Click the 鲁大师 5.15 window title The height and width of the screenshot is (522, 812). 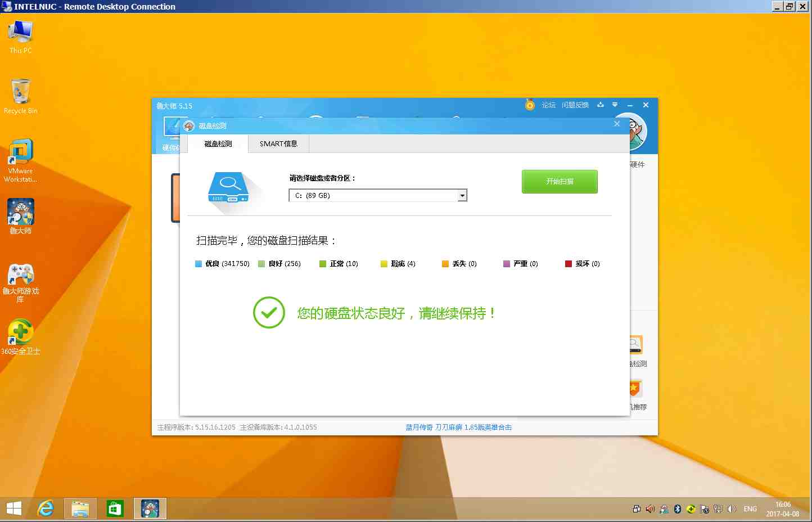(x=174, y=106)
